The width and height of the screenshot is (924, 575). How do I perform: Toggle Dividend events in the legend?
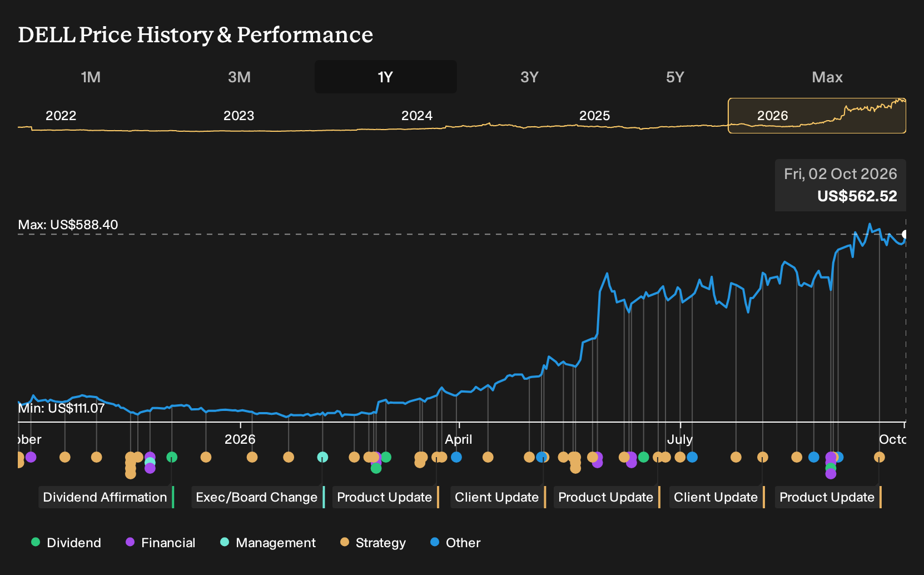click(x=66, y=542)
